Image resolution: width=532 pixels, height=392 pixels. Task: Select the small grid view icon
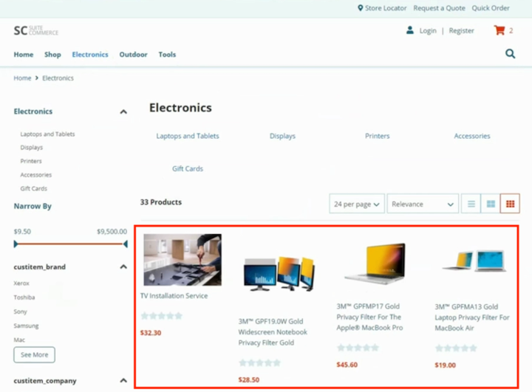tap(510, 204)
